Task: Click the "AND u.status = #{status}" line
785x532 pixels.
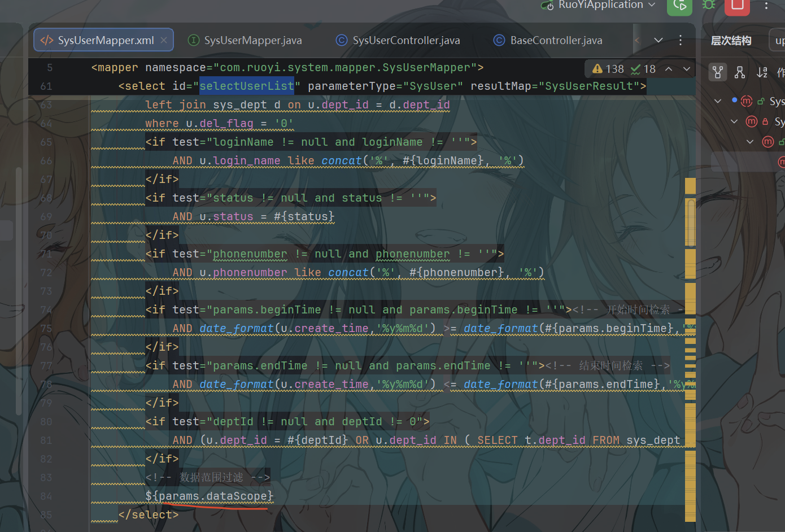Action: point(254,216)
